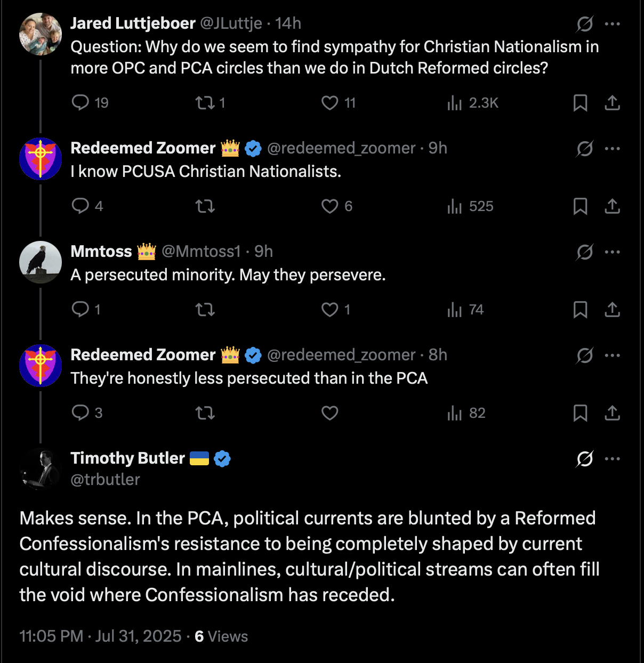Click Timothy Butler's profile avatar
This screenshot has height=663, width=644.
click(41, 468)
